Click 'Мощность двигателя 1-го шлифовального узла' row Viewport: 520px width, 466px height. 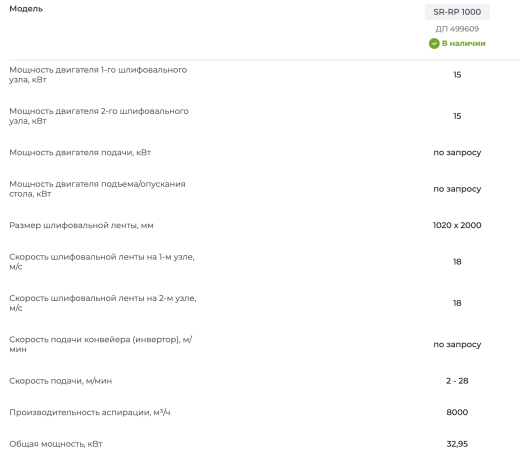265,75
